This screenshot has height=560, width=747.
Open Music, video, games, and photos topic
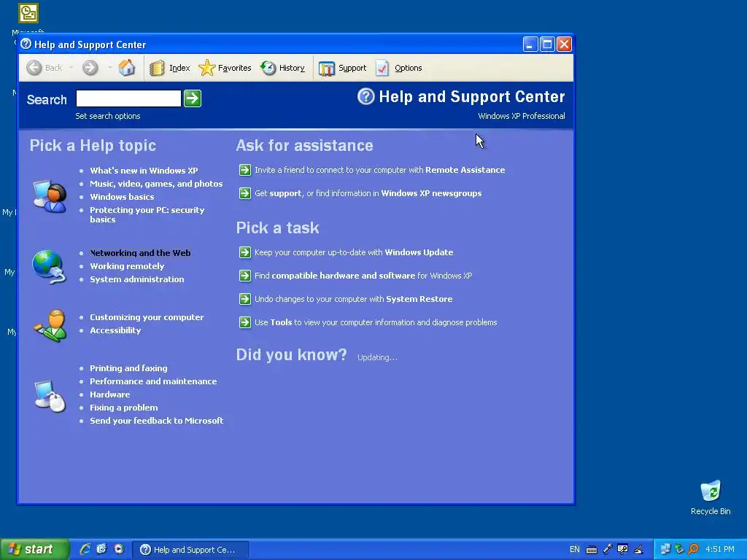click(156, 183)
